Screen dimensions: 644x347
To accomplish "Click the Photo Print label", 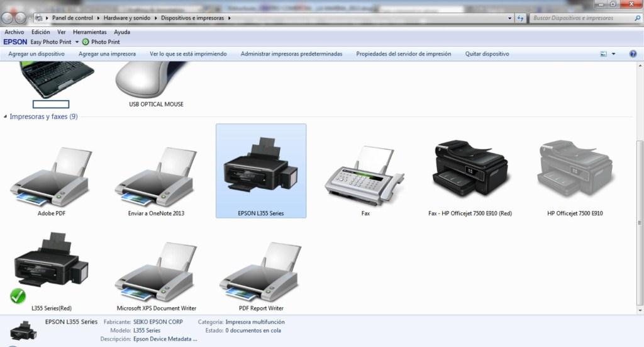I will click(106, 42).
